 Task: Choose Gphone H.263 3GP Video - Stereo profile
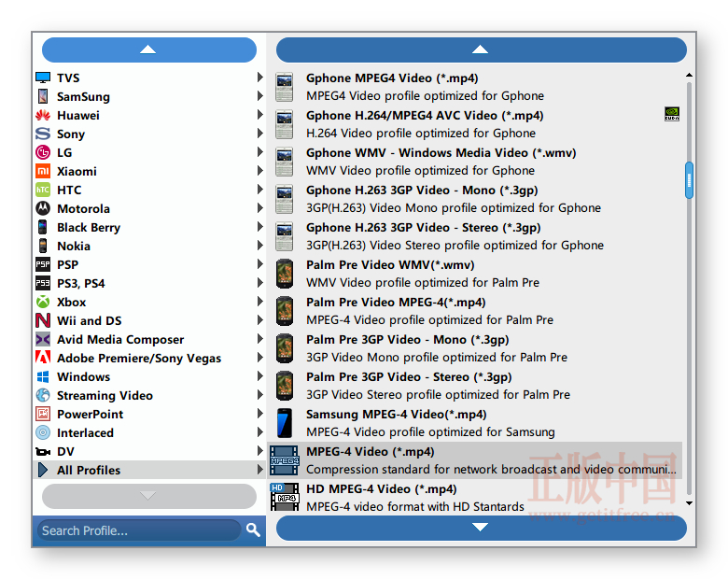coord(474,236)
